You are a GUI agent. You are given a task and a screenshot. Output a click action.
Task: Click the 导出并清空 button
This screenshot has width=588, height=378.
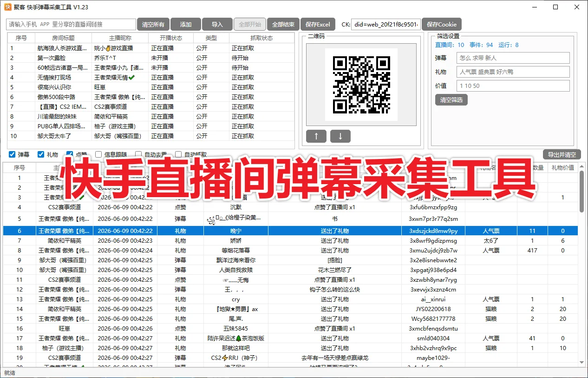pos(562,155)
